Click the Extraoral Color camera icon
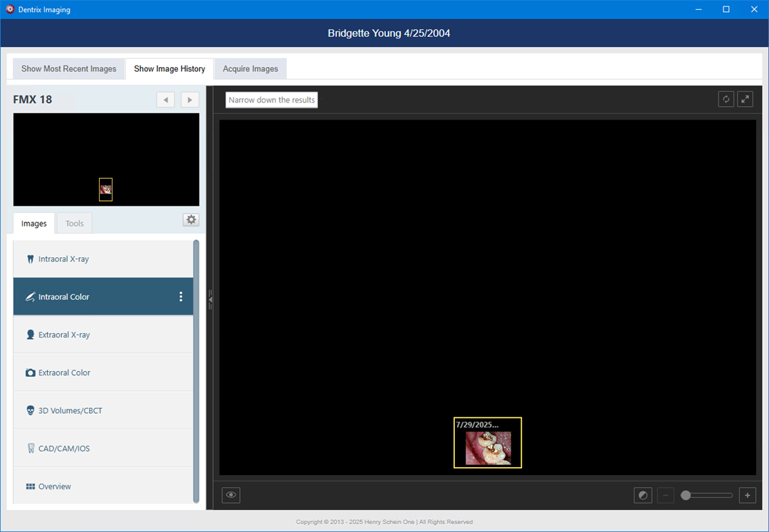The width and height of the screenshot is (769, 532). pos(31,372)
